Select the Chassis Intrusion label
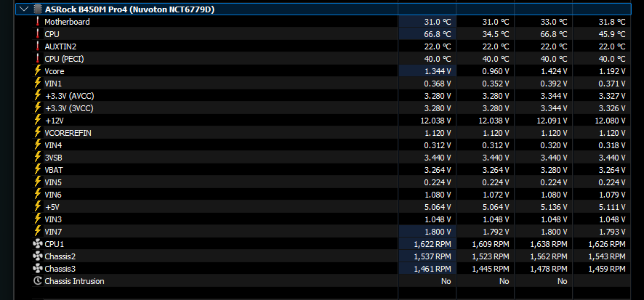This screenshot has width=644, height=300. click(74, 281)
